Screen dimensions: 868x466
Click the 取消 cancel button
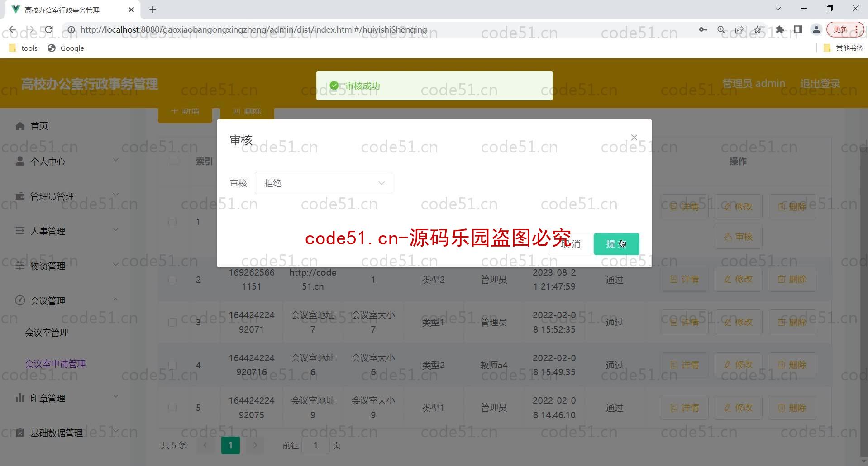pyautogui.click(x=570, y=244)
